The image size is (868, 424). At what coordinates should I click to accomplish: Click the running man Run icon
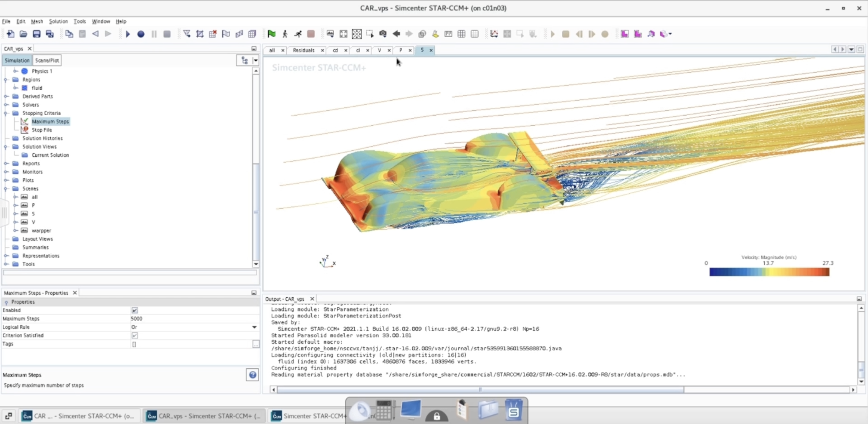(298, 34)
